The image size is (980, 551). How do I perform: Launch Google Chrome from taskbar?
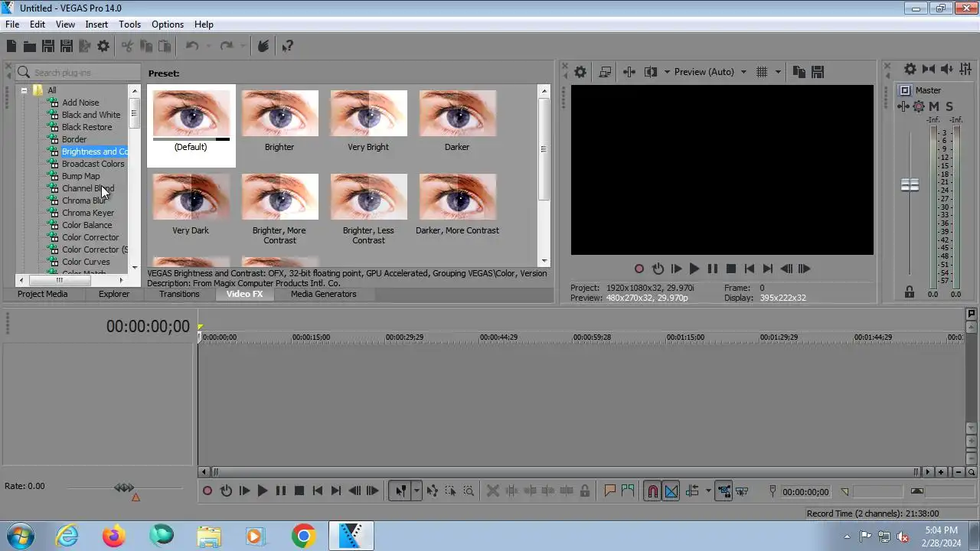click(x=304, y=536)
